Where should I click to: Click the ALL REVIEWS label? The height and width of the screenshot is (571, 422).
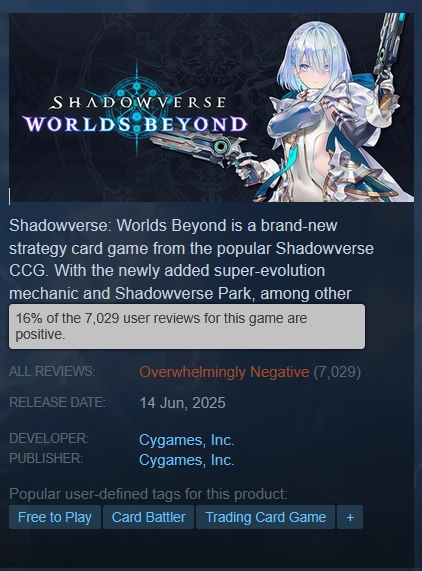click(52, 371)
